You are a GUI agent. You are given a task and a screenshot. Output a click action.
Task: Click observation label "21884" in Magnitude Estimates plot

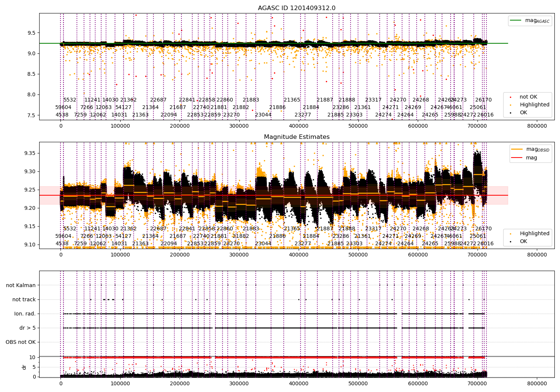(311, 236)
